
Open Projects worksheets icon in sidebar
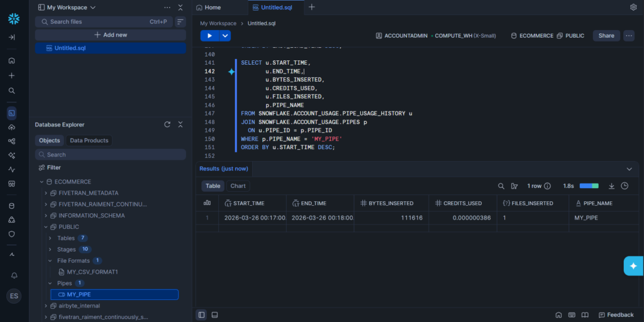coord(11,113)
